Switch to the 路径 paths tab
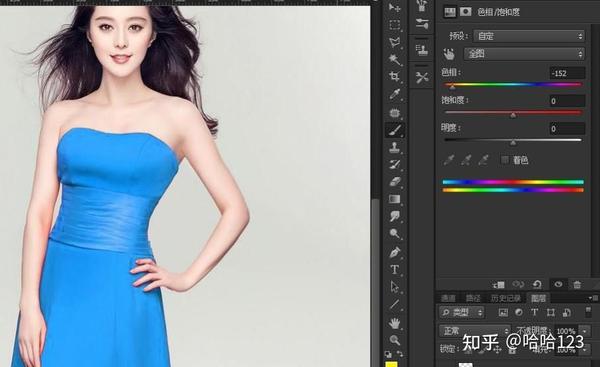The image size is (600, 367). (473, 298)
